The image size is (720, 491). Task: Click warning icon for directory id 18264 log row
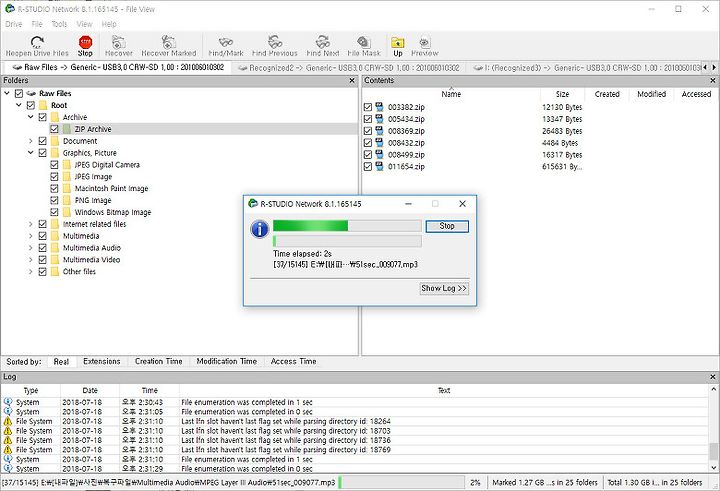8,421
